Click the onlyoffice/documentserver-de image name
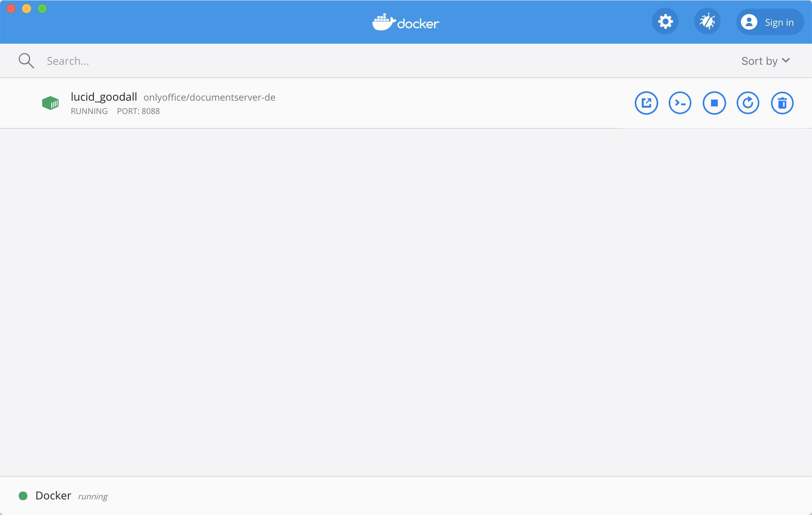Image resolution: width=812 pixels, height=515 pixels. [209, 98]
